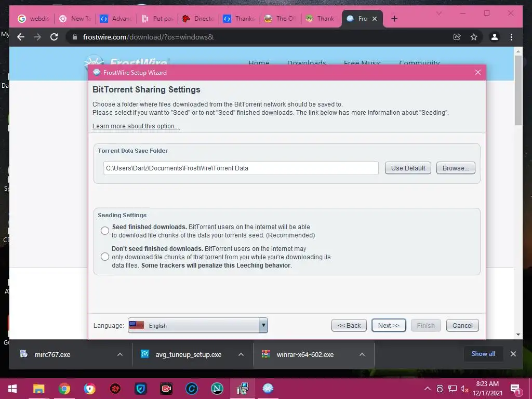Open the Windows Start menu
Screen dimensions: 532x399
[12, 389]
